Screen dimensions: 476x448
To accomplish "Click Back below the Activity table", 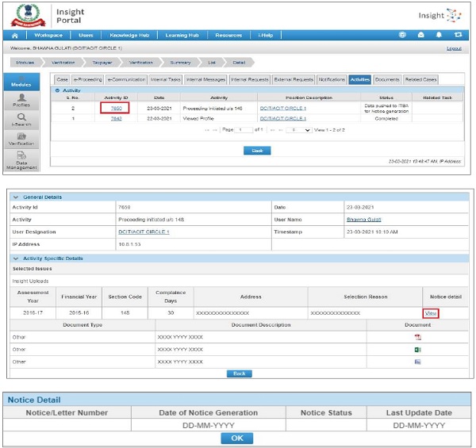I will (x=257, y=151).
